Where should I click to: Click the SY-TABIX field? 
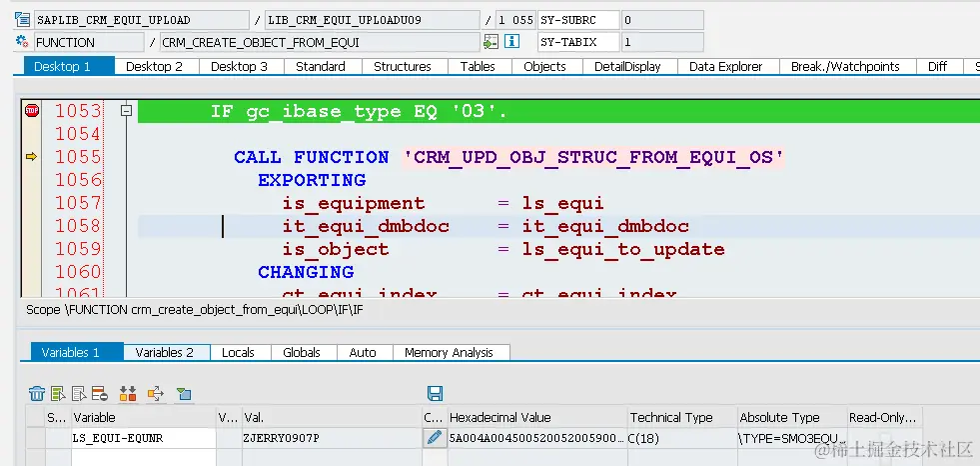tap(578, 42)
